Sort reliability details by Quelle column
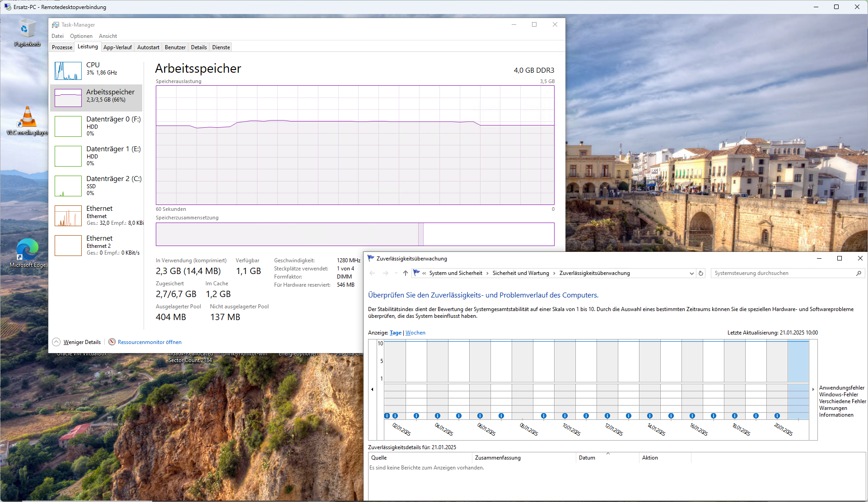868x502 pixels. pyautogui.click(x=420, y=458)
